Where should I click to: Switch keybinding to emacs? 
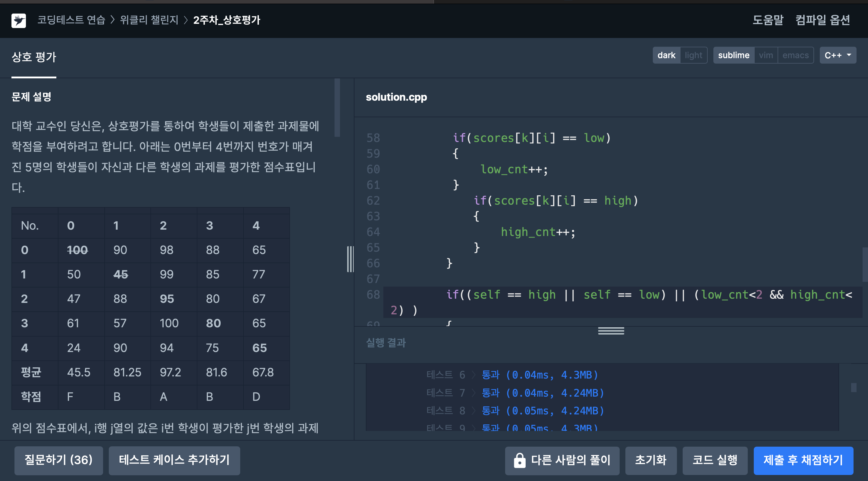click(795, 55)
